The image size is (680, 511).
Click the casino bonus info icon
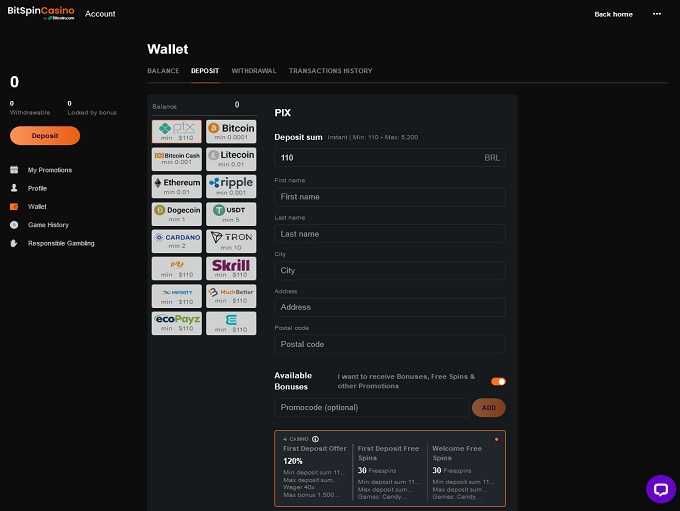click(x=316, y=439)
